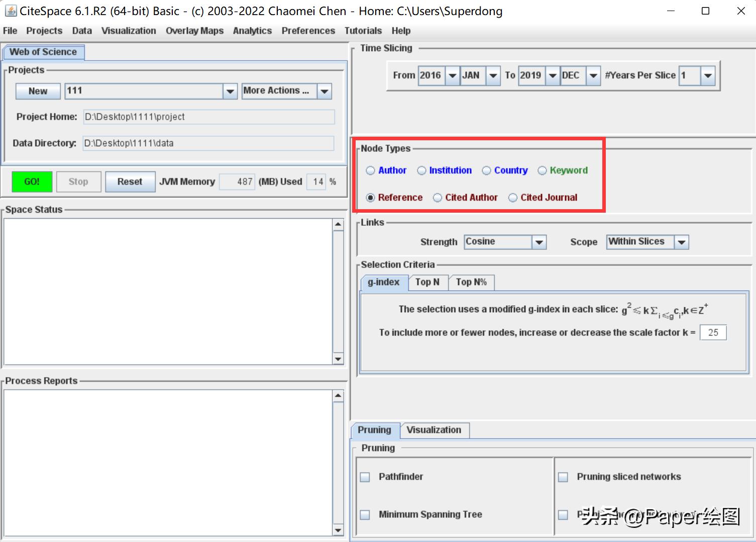756x542 pixels.
Task: Click Space Status scrollbar up arrow
Action: 338,224
